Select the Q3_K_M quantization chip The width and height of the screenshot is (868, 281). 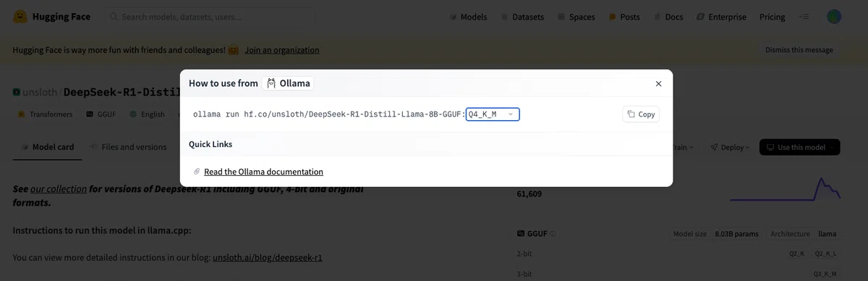tap(825, 274)
